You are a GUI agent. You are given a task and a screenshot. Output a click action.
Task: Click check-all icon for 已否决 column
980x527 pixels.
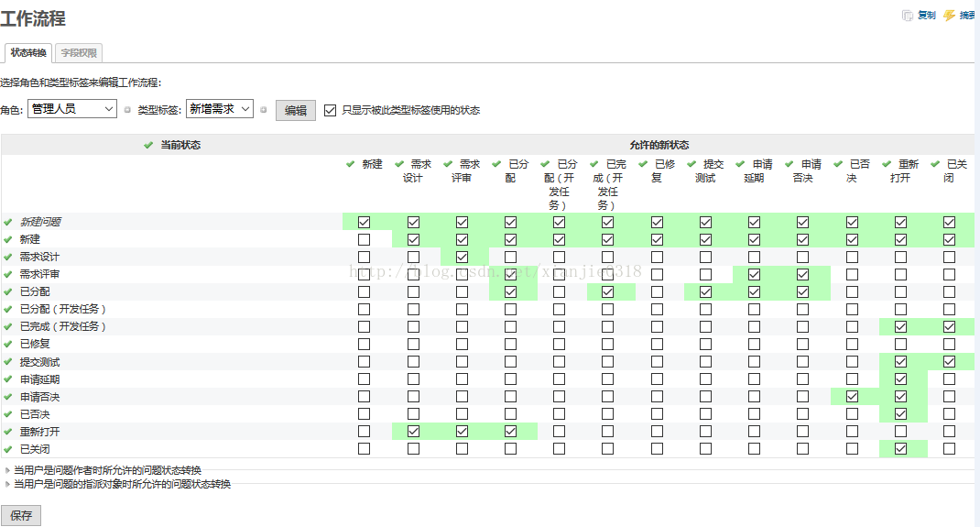837,164
